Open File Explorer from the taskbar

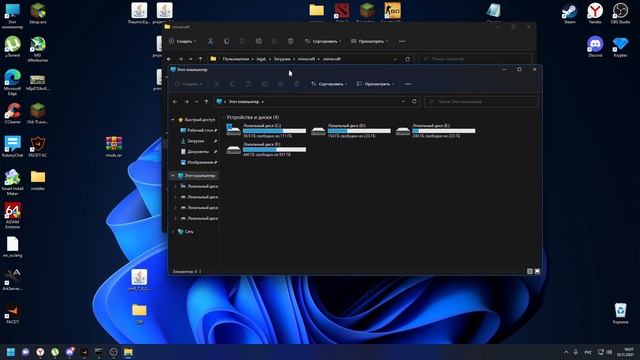(x=128, y=352)
